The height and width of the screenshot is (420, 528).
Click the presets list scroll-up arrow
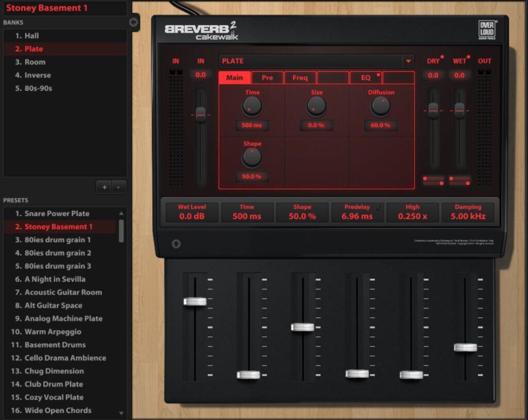coord(121,214)
